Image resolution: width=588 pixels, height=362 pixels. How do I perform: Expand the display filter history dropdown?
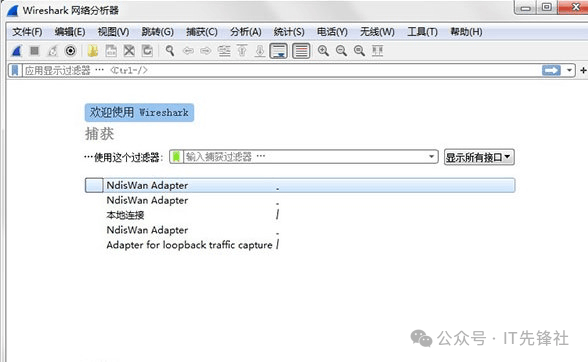[x=569, y=70]
